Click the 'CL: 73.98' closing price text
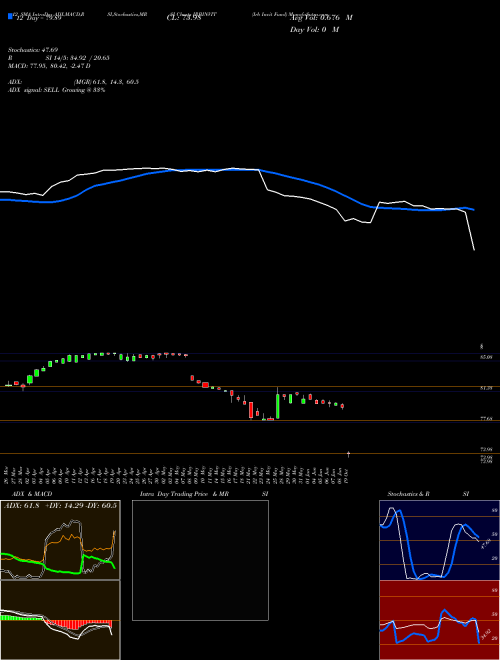Image resolution: width=500 pixels, height=660 pixels. click(x=184, y=18)
